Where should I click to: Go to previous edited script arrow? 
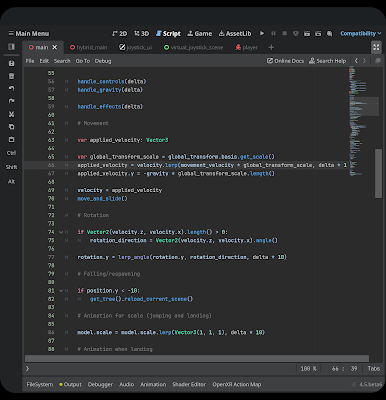(x=356, y=61)
